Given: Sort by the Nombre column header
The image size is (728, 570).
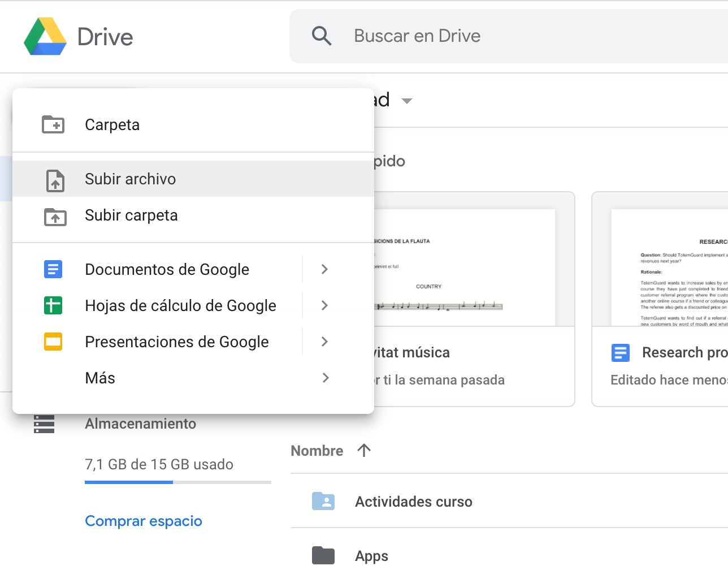Looking at the screenshot, I should (317, 451).
